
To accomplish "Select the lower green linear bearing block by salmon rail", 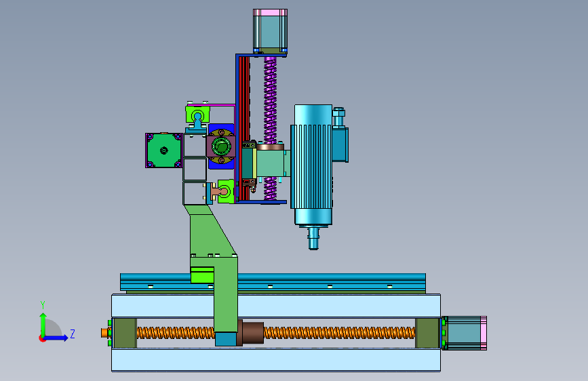I will [x=226, y=191].
